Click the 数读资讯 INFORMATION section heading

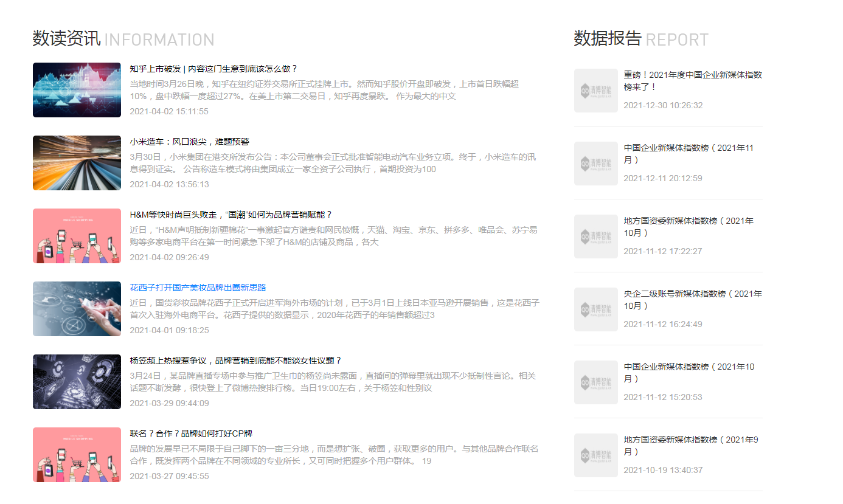(123, 40)
